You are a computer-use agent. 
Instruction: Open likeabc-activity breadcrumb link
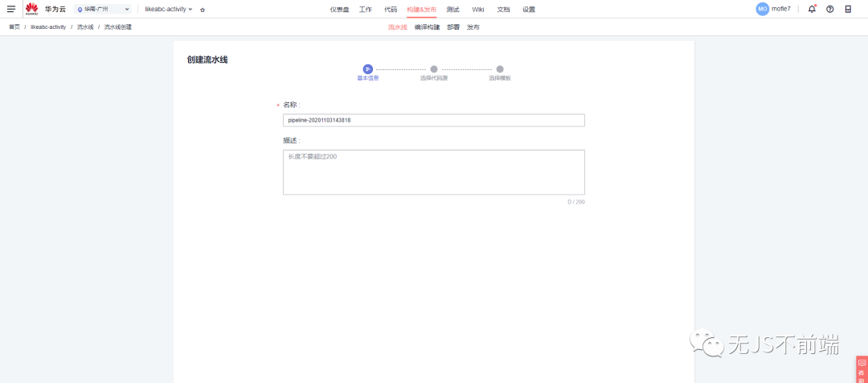(48, 27)
